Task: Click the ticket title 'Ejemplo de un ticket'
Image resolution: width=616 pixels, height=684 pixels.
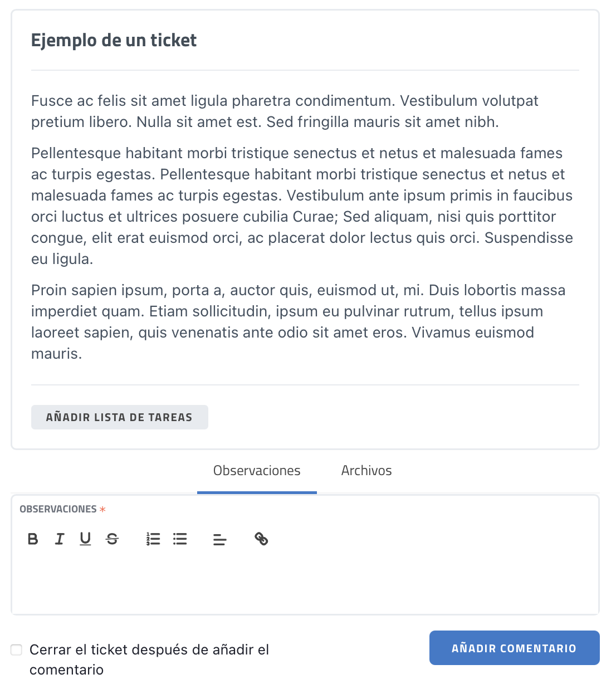Action: tap(114, 41)
